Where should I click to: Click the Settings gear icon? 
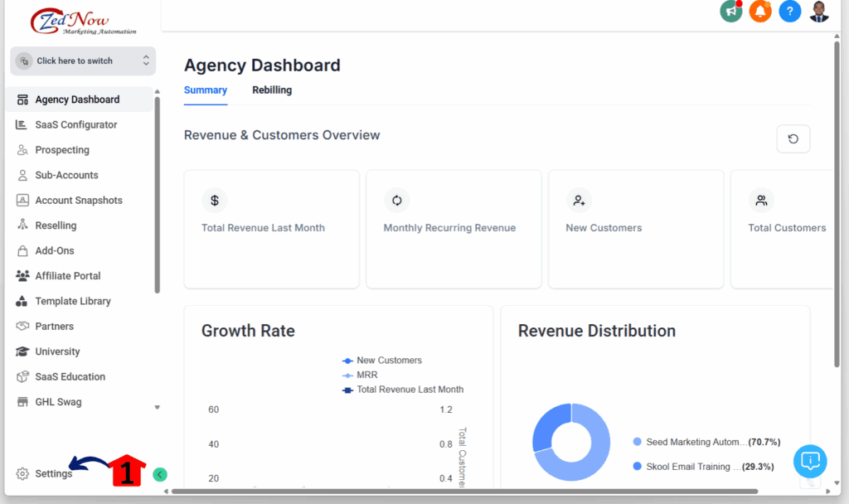click(22, 473)
